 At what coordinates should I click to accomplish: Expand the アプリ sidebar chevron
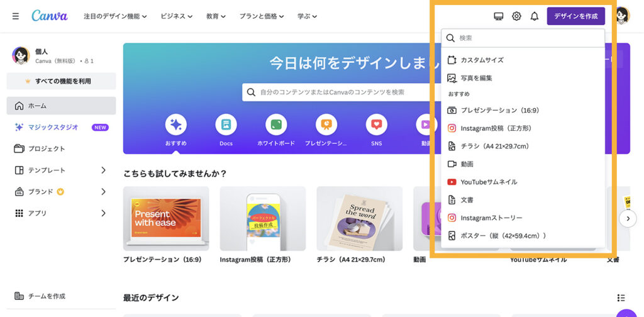pyautogui.click(x=104, y=213)
